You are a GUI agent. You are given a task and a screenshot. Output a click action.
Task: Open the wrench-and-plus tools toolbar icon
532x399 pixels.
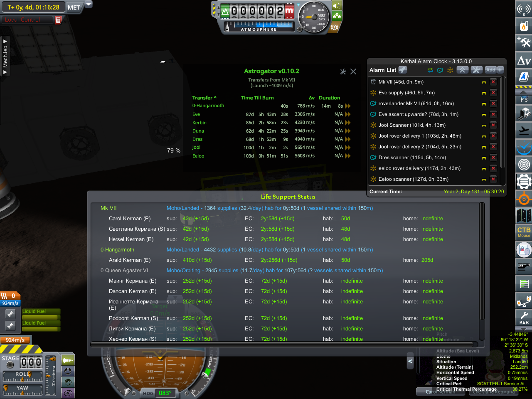pyautogui.click(x=524, y=42)
